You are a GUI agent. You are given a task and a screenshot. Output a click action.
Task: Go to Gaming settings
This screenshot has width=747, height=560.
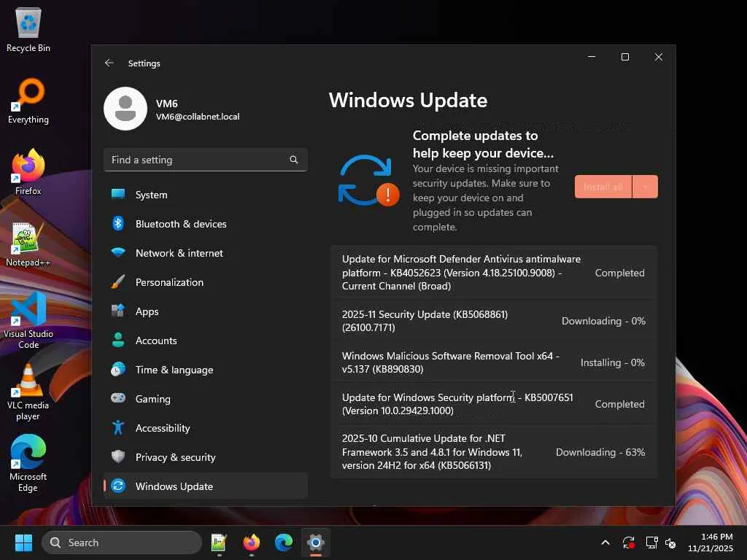click(205, 399)
